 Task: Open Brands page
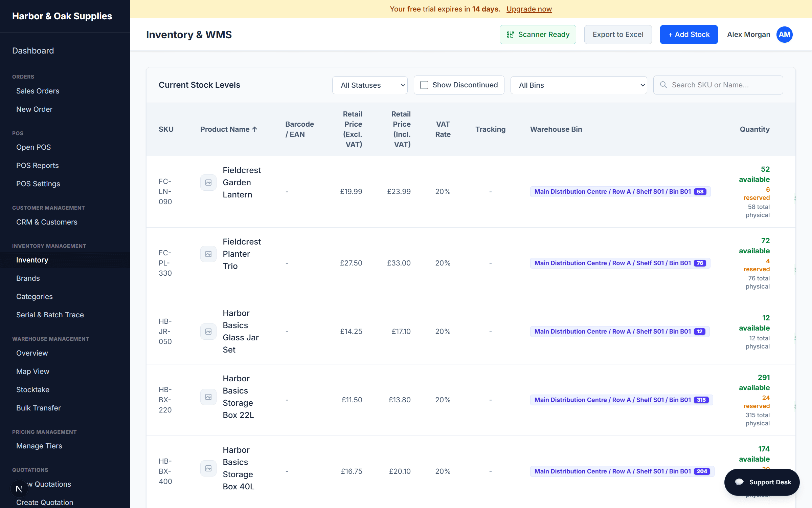click(28, 278)
